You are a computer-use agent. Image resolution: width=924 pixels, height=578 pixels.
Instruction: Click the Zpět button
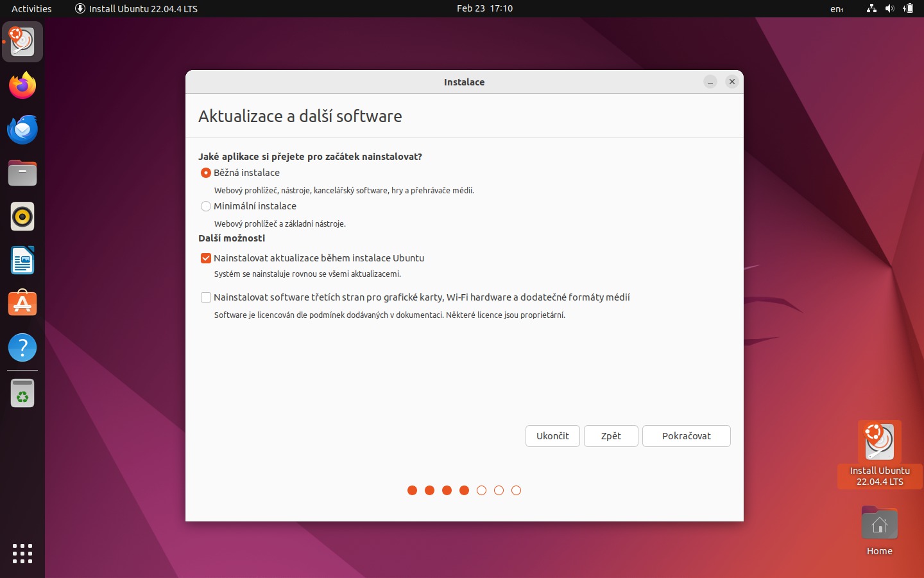[611, 436]
